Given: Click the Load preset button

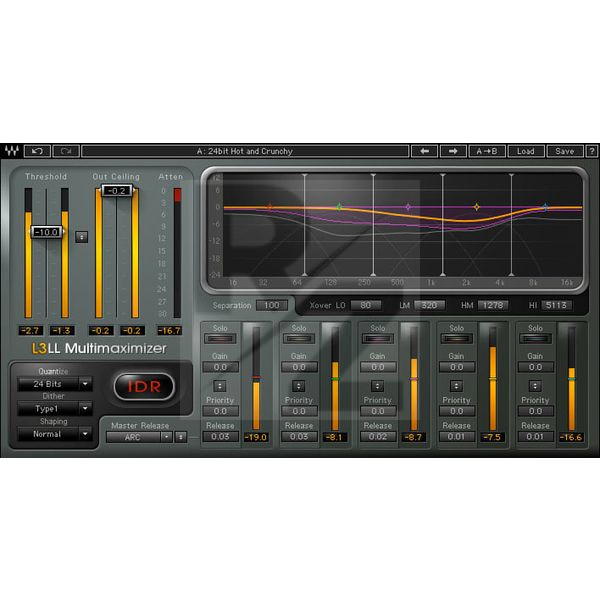Looking at the screenshot, I should [526, 151].
